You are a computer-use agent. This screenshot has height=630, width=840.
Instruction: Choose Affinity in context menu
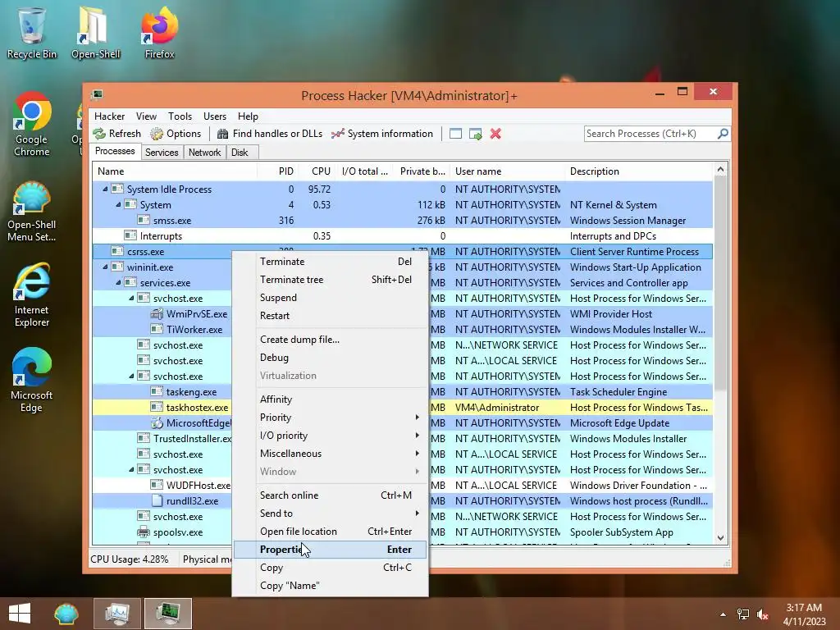[330, 399]
